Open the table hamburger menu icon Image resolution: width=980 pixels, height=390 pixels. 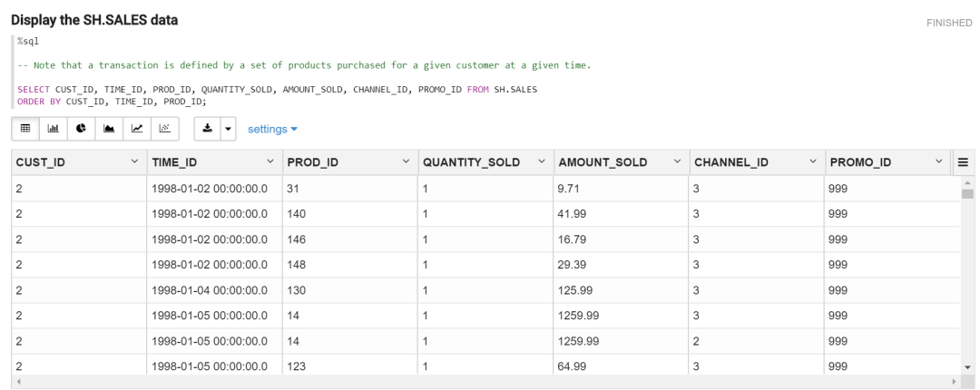(x=963, y=161)
